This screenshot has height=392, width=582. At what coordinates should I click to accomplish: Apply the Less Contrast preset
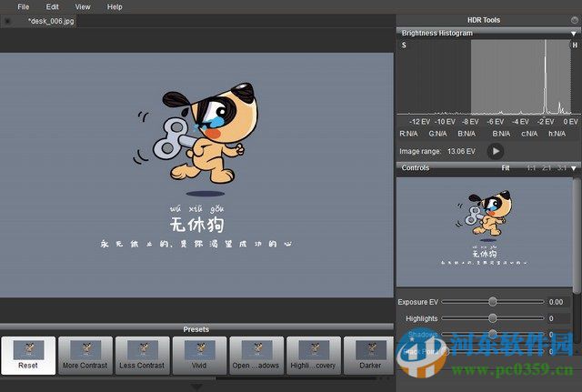(142, 356)
